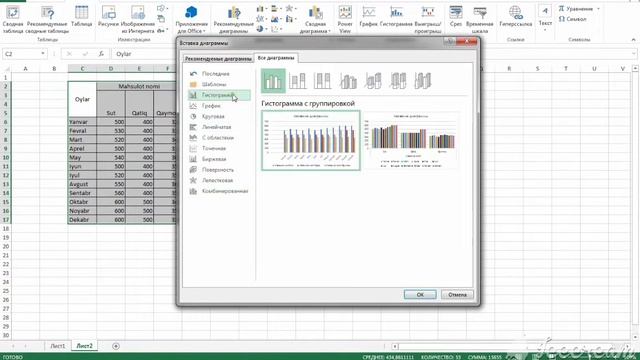Select Histogram (Гистограмма) chart category
640x360 pixels.
219,95
